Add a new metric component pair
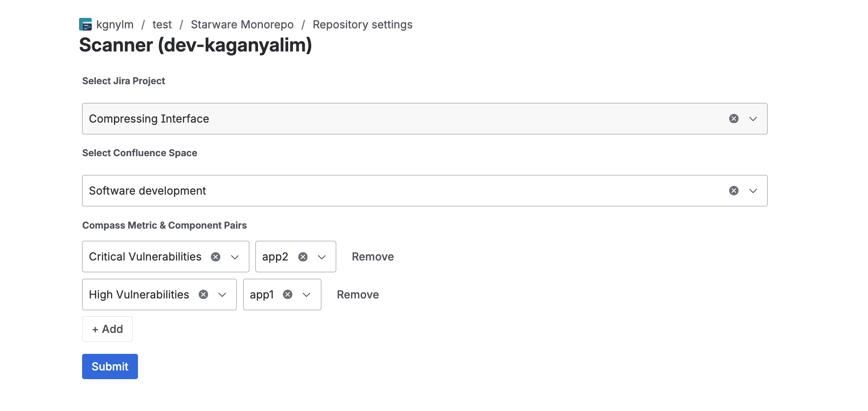The height and width of the screenshot is (411, 868). coord(107,329)
